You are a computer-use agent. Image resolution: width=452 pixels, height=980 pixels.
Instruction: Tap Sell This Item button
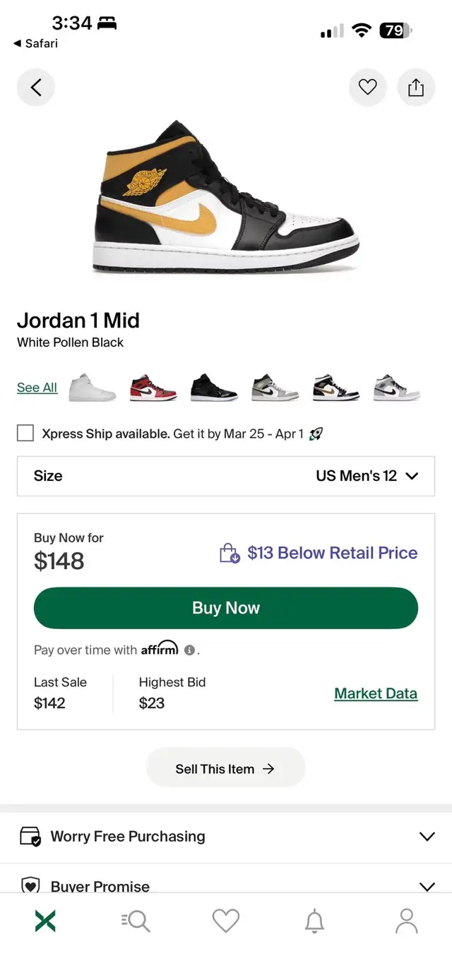(225, 769)
